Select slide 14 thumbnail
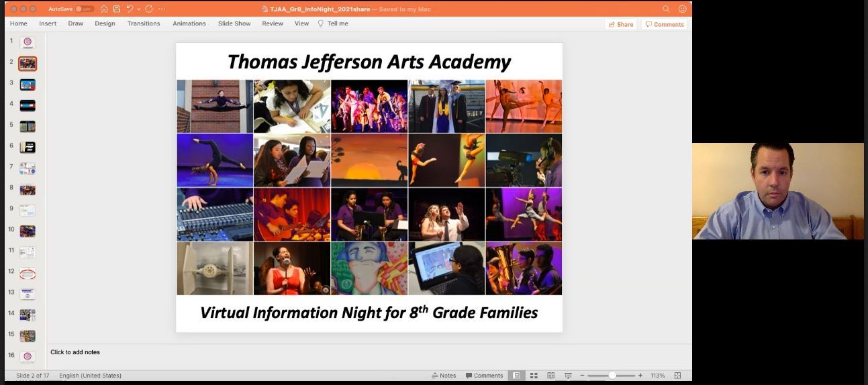 coord(28,315)
